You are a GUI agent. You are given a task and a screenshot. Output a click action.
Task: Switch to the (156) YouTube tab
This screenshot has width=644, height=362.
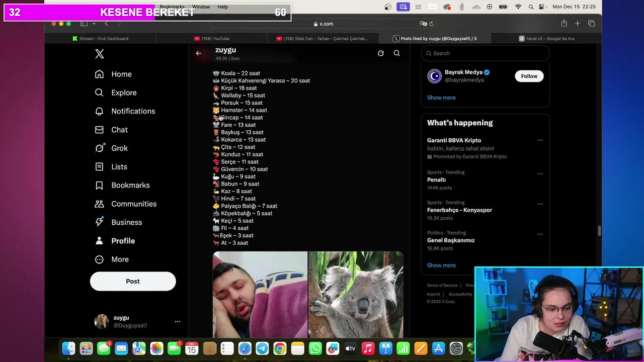(211, 38)
